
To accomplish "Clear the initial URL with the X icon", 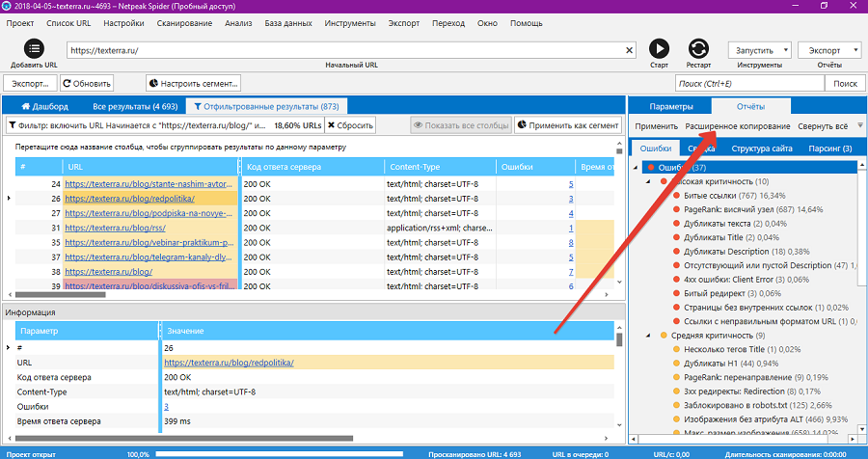I will point(629,50).
